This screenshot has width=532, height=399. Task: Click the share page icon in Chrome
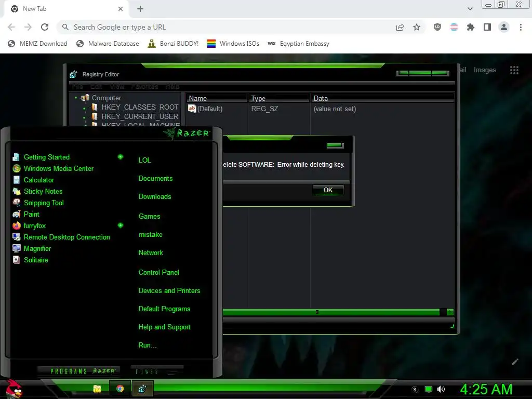pyautogui.click(x=400, y=27)
